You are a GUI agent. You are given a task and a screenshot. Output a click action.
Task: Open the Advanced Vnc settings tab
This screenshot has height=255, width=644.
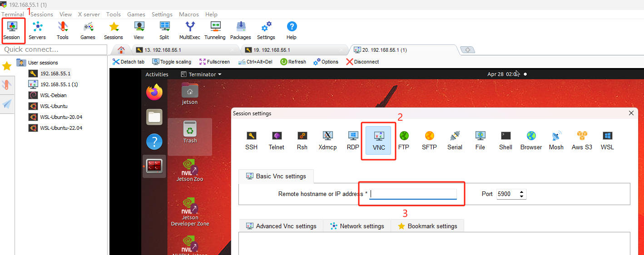click(x=281, y=226)
